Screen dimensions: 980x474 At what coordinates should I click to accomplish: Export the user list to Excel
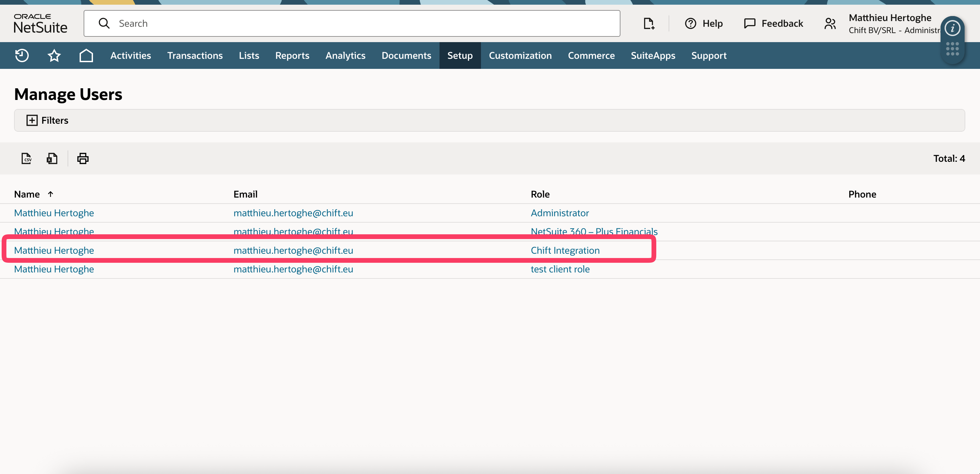coord(52,158)
